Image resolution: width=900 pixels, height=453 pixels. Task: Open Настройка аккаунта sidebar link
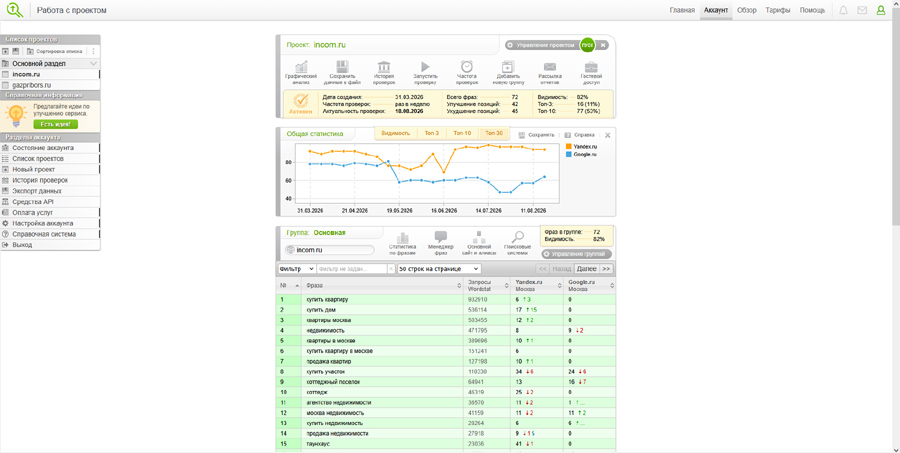[x=51, y=223]
